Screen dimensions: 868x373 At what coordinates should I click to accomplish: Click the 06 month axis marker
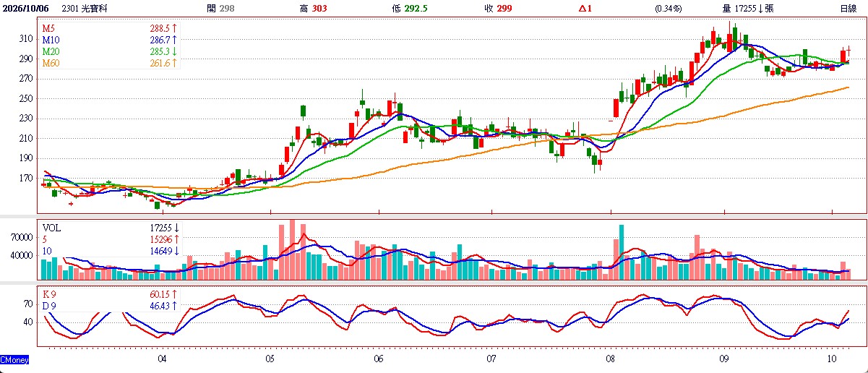pos(379,359)
